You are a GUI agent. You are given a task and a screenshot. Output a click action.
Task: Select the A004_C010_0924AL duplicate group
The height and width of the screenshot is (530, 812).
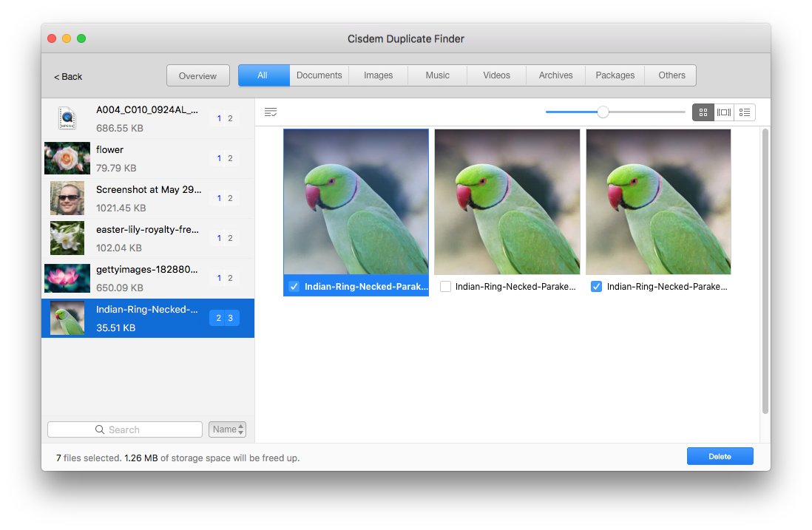[148, 118]
